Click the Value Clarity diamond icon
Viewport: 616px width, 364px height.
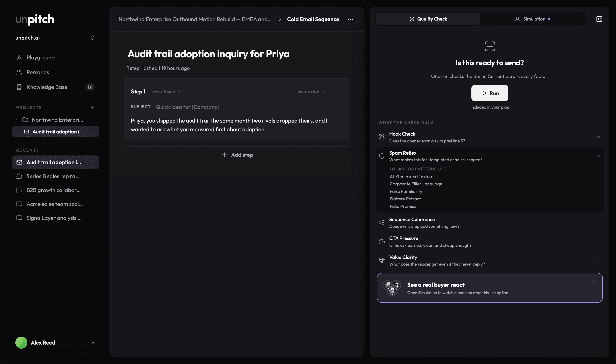pyautogui.click(x=382, y=260)
